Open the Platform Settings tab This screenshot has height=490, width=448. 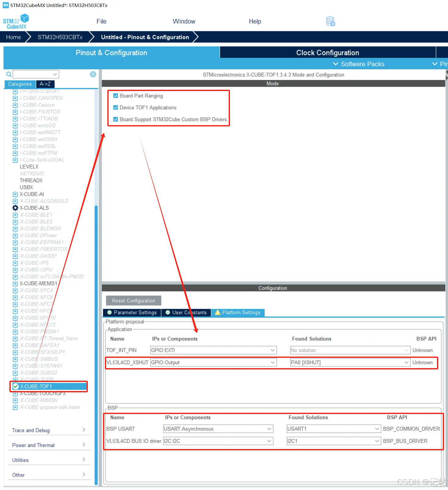[238, 313]
